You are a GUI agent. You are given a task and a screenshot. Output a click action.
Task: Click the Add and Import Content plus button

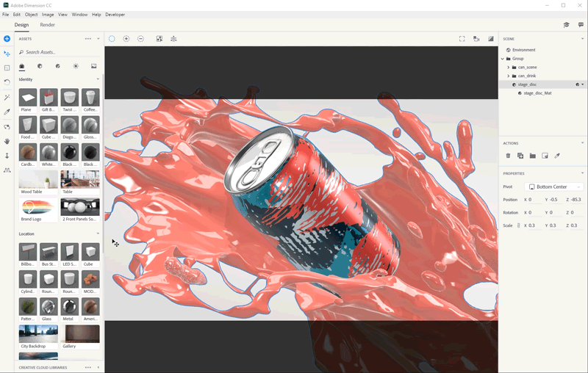(7, 39)
